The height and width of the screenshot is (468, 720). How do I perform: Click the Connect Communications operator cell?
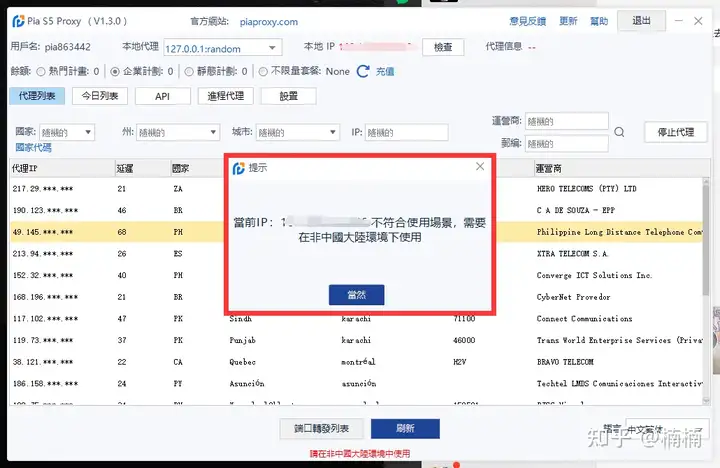click(x=585, y=319)
